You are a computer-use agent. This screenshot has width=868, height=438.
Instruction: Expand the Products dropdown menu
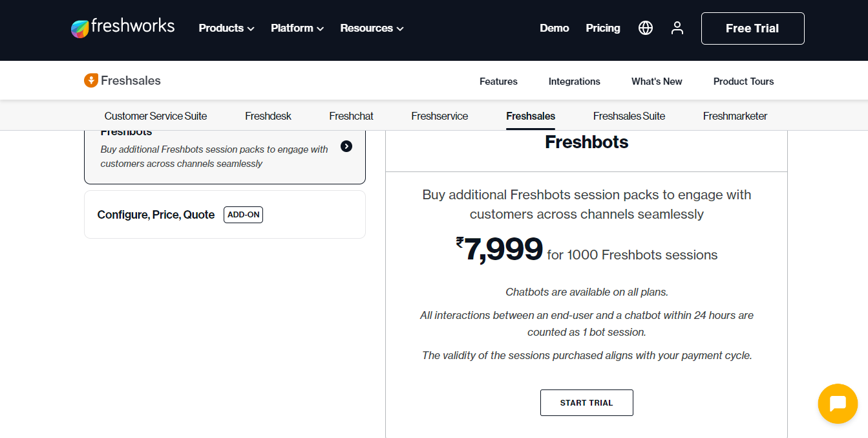226,28
